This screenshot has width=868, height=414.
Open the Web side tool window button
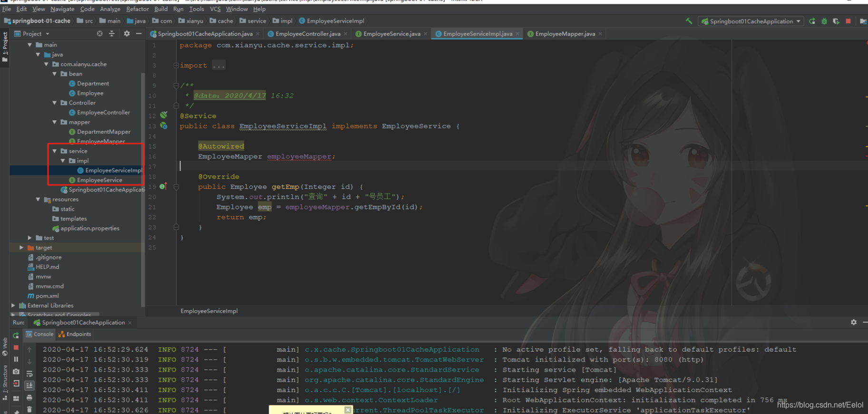click(x=5, y=347)
